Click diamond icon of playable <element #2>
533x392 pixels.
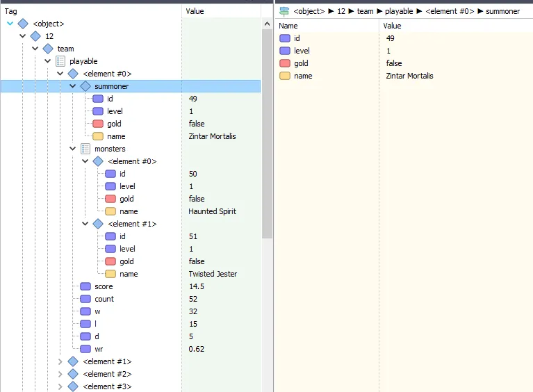(x=73, y=374)
